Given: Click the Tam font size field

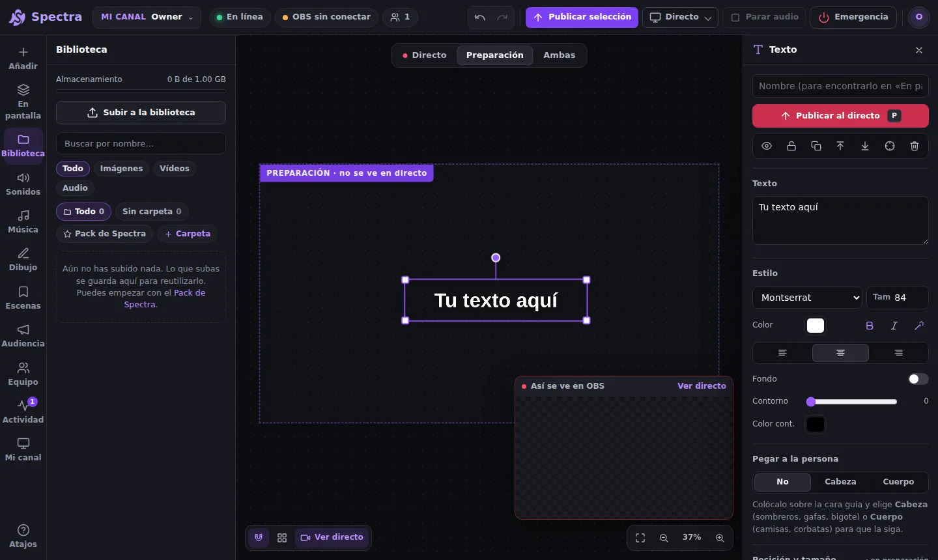Looking at the screenshot, I should [897, 298].
